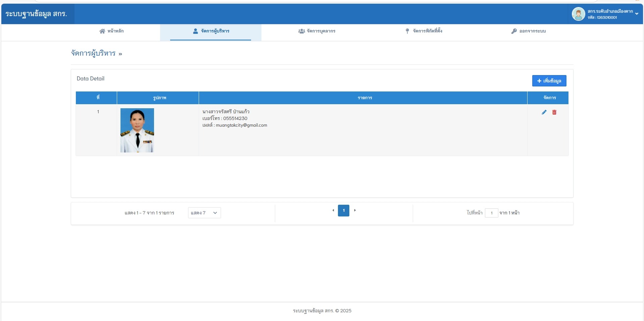Go to the previous page arrow
Screen dimensions: 644x321
pyautogui.click(x=333, y=210)
